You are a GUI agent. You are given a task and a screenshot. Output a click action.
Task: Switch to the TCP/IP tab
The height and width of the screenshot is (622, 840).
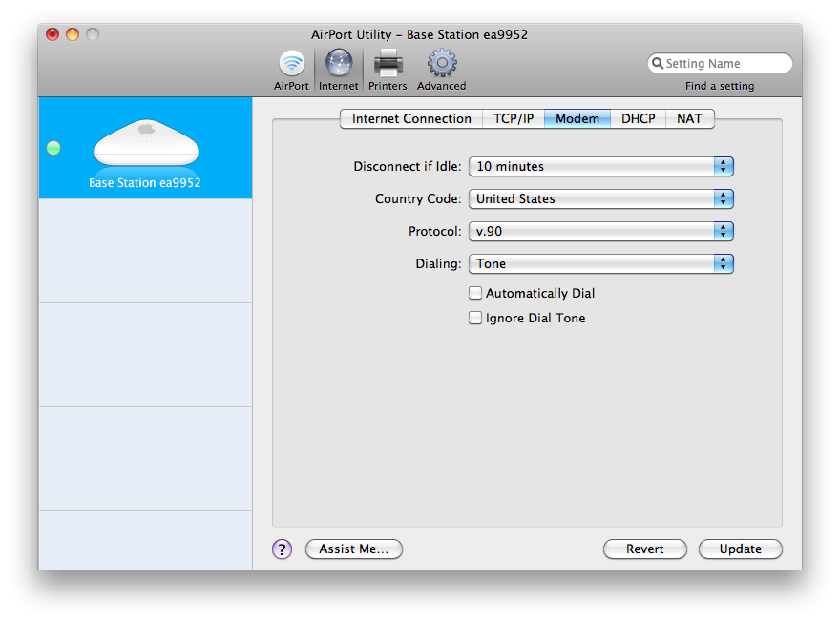(514, 119)
